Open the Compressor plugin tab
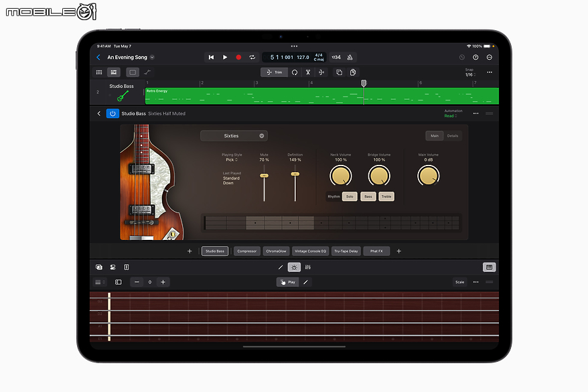 (x=246, y=251)
